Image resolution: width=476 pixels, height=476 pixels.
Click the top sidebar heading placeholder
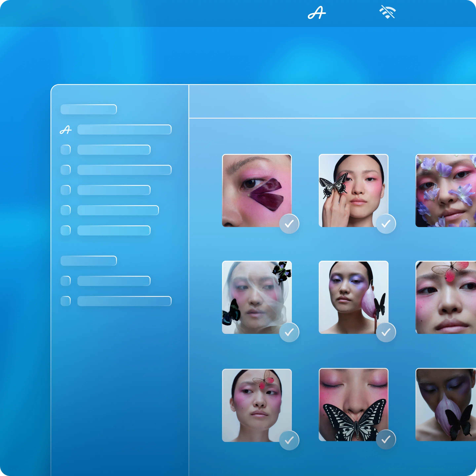pos(88,109)
